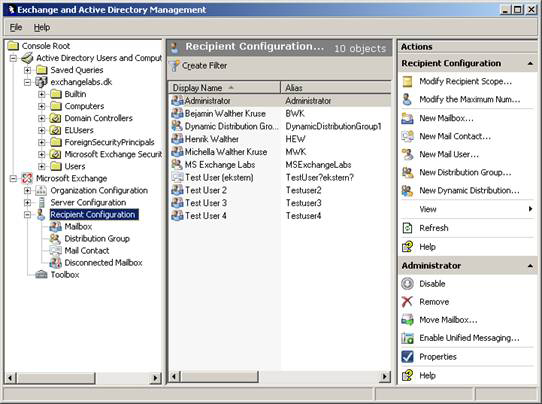The image size is (542, 404).
Task: Click the Properties checkmark icon
Action: [408, 357]
